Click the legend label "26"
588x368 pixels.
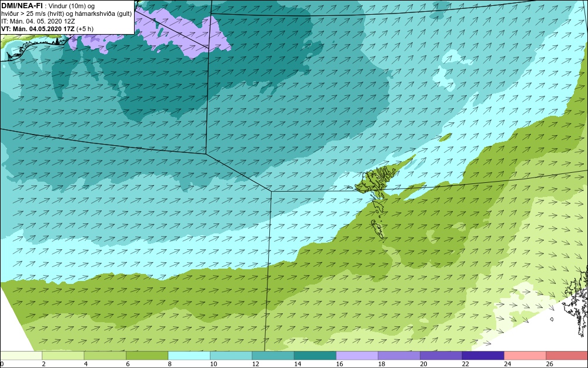(x=549, y=364)
